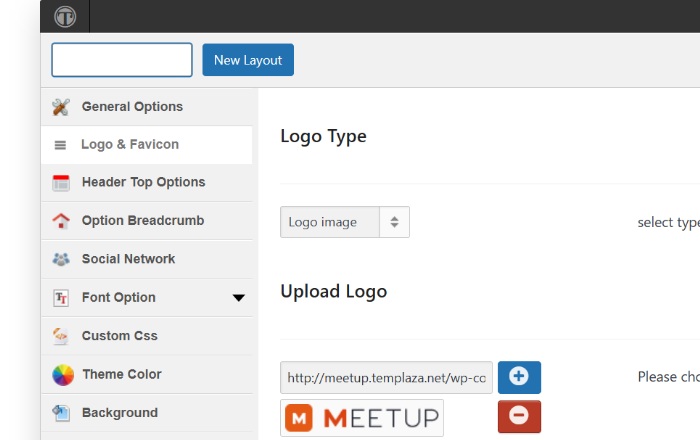
Task: Click the Logo Type heading
Action: [323, 137]
